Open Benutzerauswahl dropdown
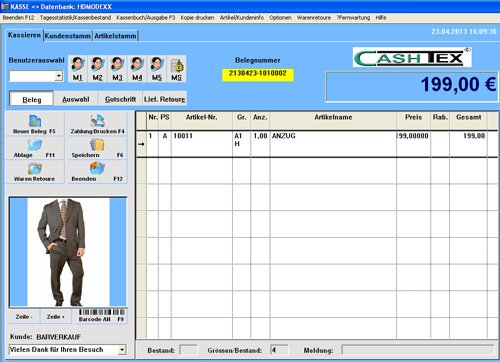Image resolution: width=500 pixels, height=362 pixels. pos(59,76)
